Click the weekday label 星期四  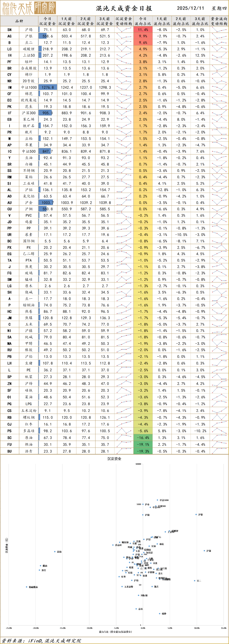(x=219, y=8)
